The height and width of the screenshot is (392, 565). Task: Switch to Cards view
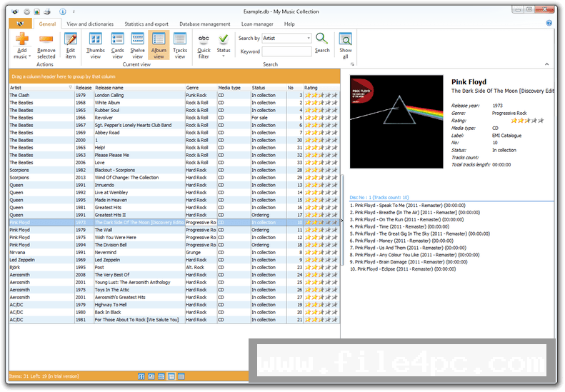coord(117,46)
